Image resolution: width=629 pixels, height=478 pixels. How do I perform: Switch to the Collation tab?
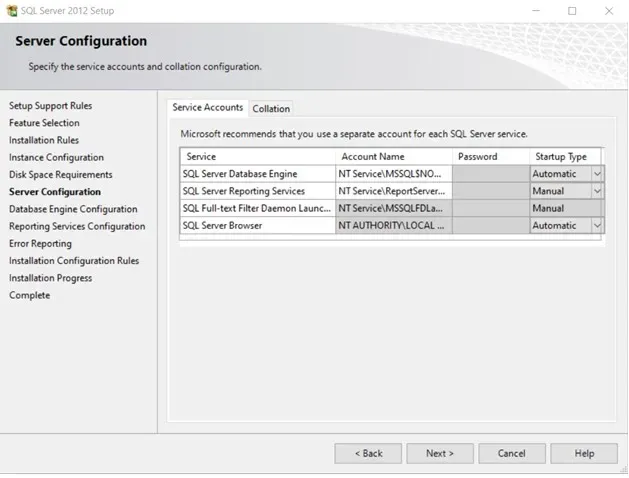271,109
